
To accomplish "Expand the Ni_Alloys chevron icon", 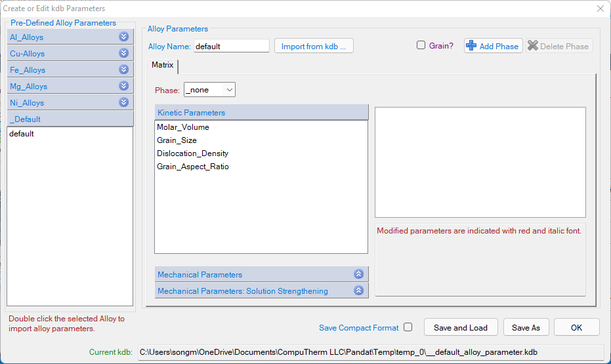I will [x=123, y=103].
